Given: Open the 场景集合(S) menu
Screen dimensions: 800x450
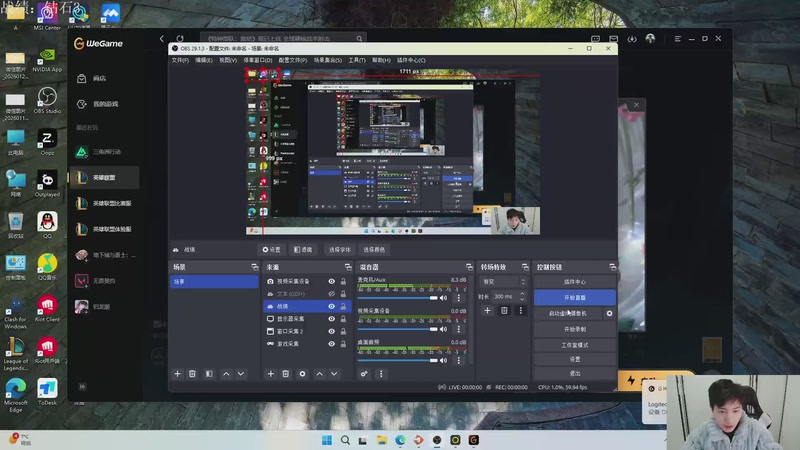Looking at the screenshot, I should (x=328, y=60).
